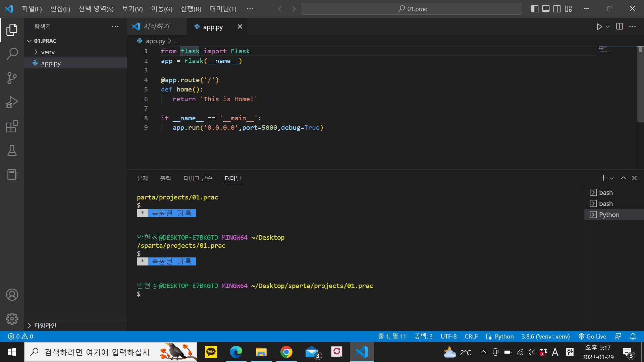Toggle the primary side bar visibility
Image resolution: width=644 pixels, height=362 pixels.
pos(535,9)
